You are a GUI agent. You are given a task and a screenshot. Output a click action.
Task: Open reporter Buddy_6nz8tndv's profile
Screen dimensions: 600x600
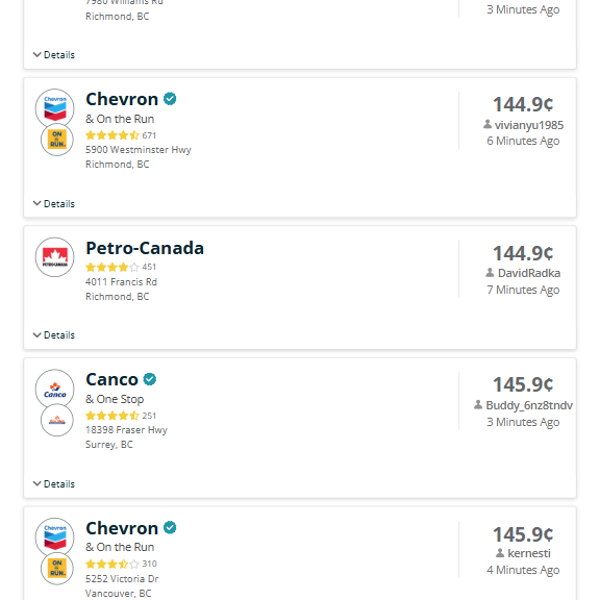529,405
